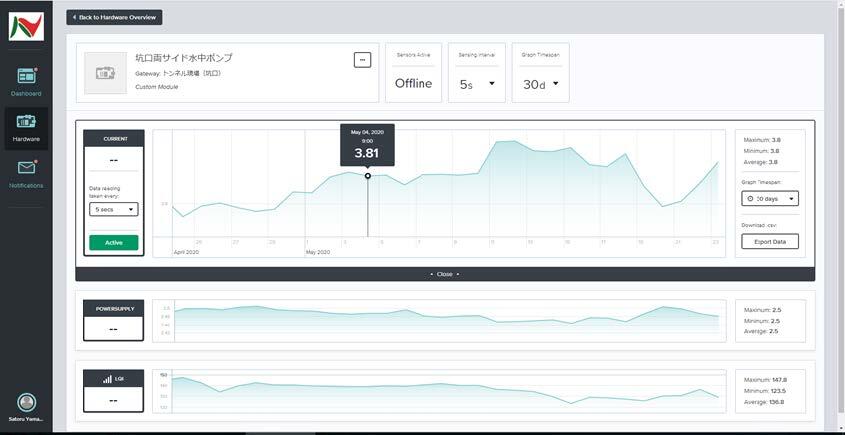
Task: Click the Sensors Active Offline status box
Action: (x=413, y=73)
